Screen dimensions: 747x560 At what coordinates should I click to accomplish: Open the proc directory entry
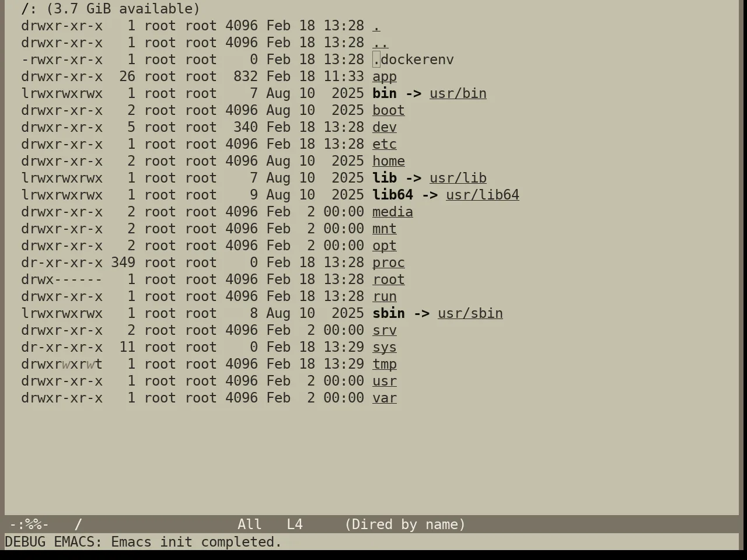pyautogui.click(x=389, y=262)
